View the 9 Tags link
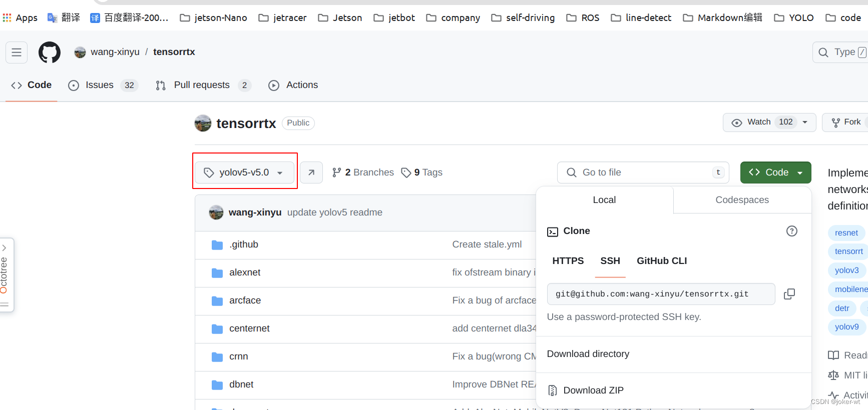This screenshot has height=410, width=868. point(422,172)
